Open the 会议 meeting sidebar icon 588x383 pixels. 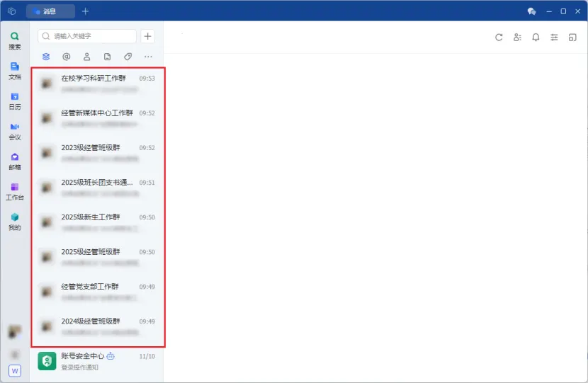point(15,131)
